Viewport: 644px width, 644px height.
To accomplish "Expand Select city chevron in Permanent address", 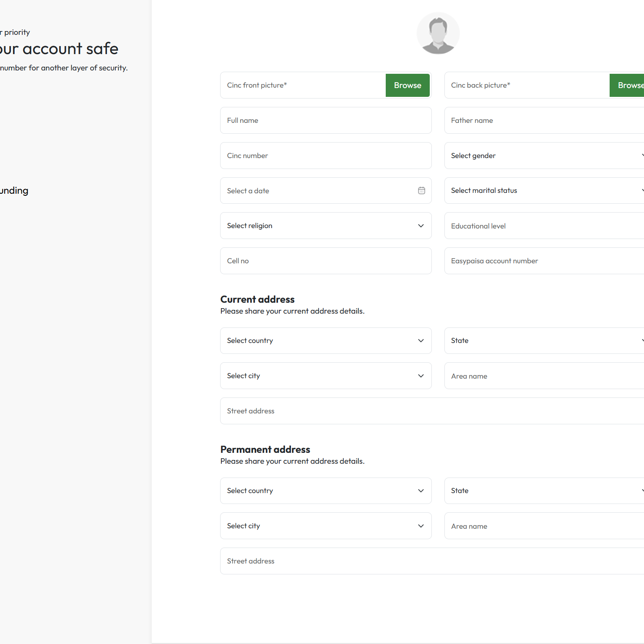I will [421, 526].
